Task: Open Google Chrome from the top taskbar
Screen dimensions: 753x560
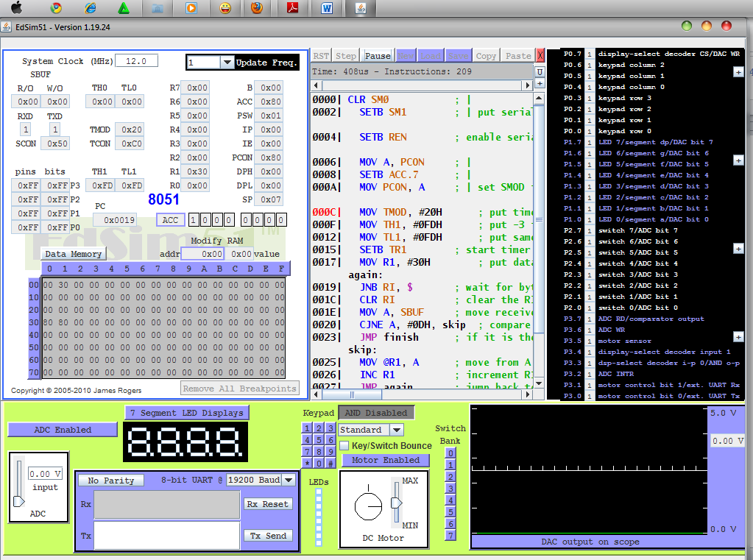Action: pos(55,8)
